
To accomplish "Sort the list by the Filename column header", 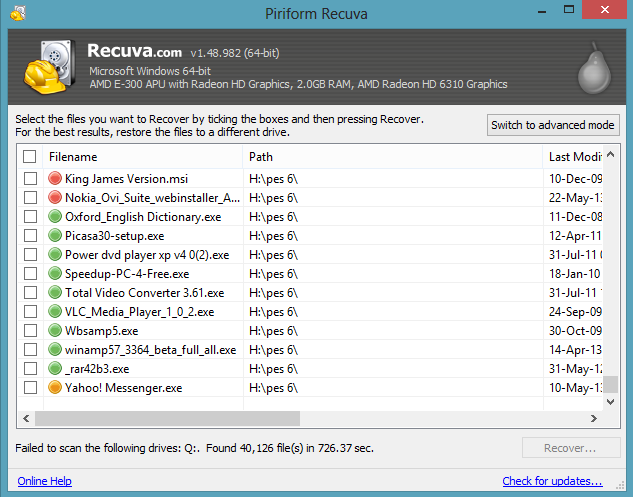I will 142,157.
